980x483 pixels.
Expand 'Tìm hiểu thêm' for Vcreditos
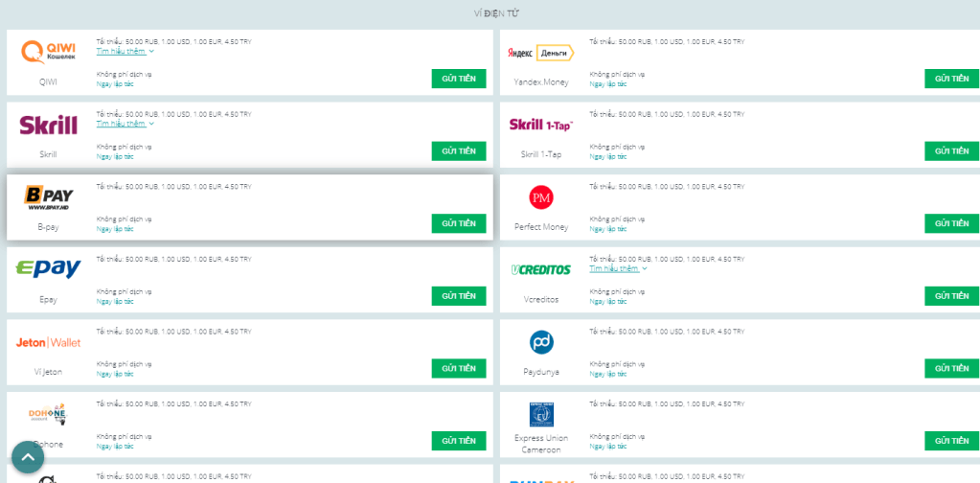[618, 268]
